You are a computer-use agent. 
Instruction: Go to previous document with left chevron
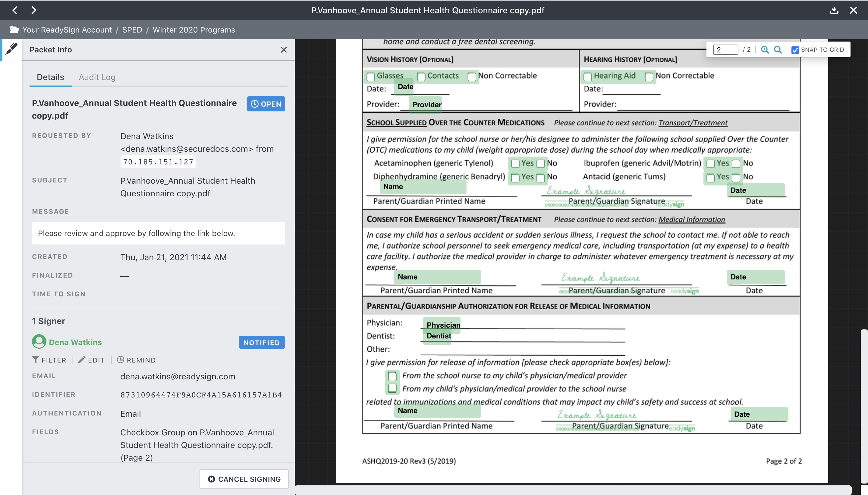15,10
